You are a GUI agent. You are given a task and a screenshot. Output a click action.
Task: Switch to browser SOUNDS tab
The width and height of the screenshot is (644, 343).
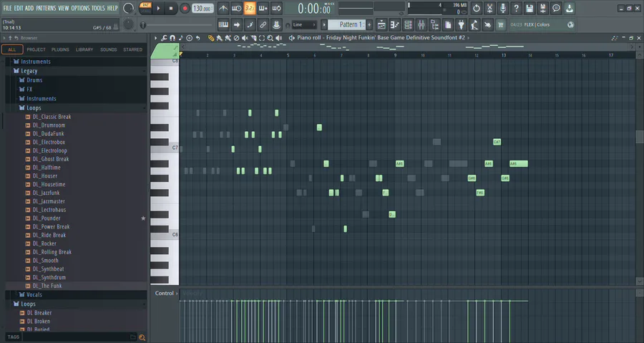(109, 49)
